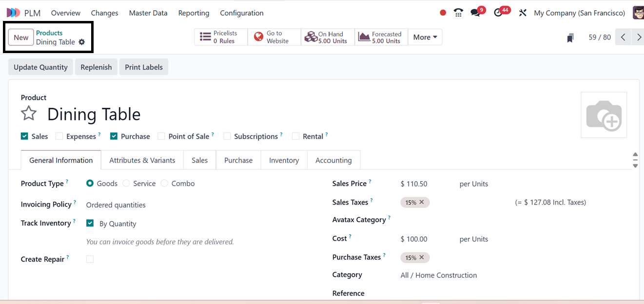Open the Master Data menu
Image resolution: width=644 pixels, height=304 pixels.
coord(148,13)
